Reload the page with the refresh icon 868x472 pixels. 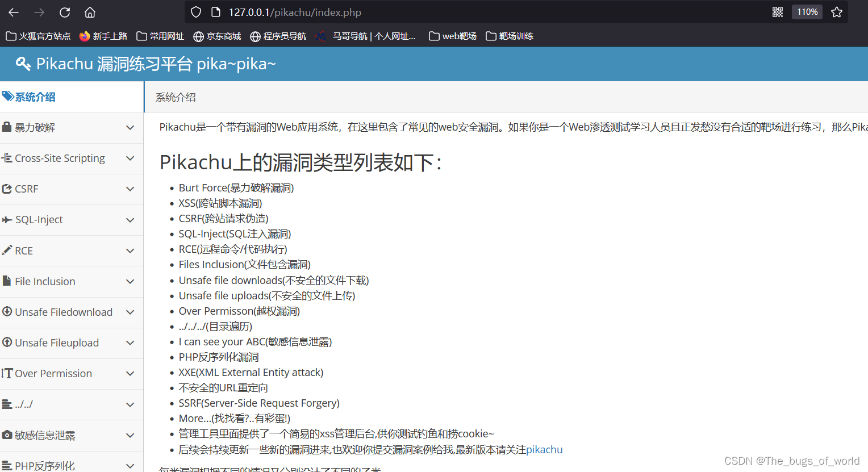point(65,12)
